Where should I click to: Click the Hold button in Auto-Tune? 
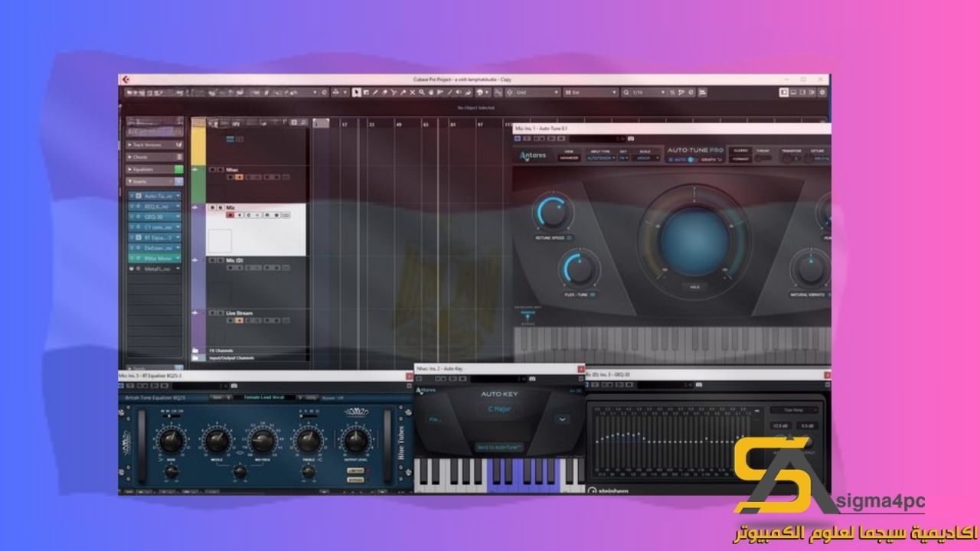695,288
